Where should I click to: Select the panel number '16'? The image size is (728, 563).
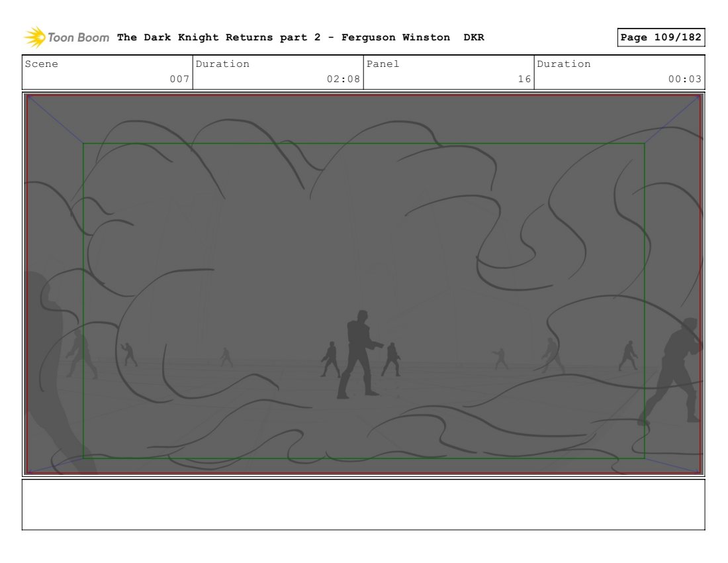coord(524,79)
